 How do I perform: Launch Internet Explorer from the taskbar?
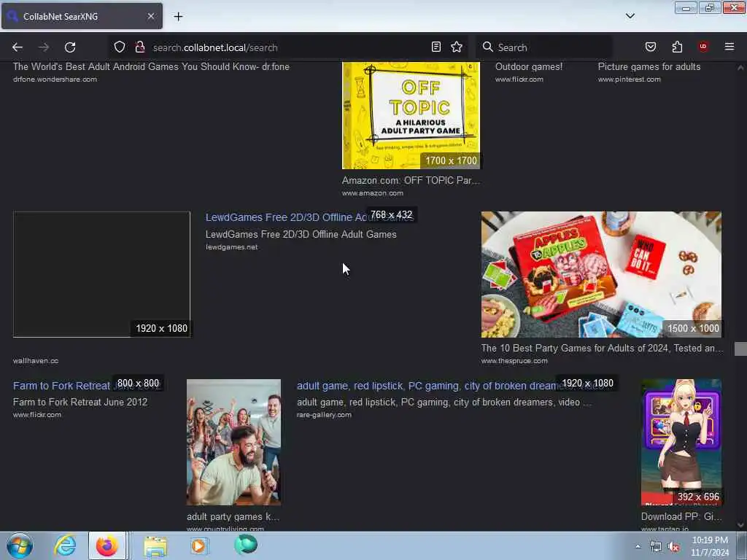tap(65, 545)
